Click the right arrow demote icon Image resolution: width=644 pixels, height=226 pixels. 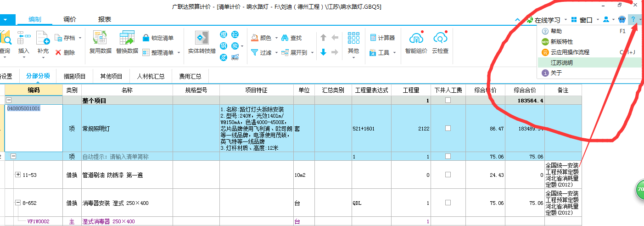[335, 52]
